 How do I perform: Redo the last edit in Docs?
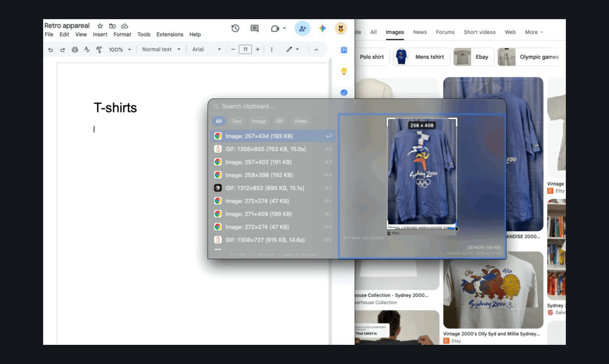pyautogui.click(x=62, y=49)
